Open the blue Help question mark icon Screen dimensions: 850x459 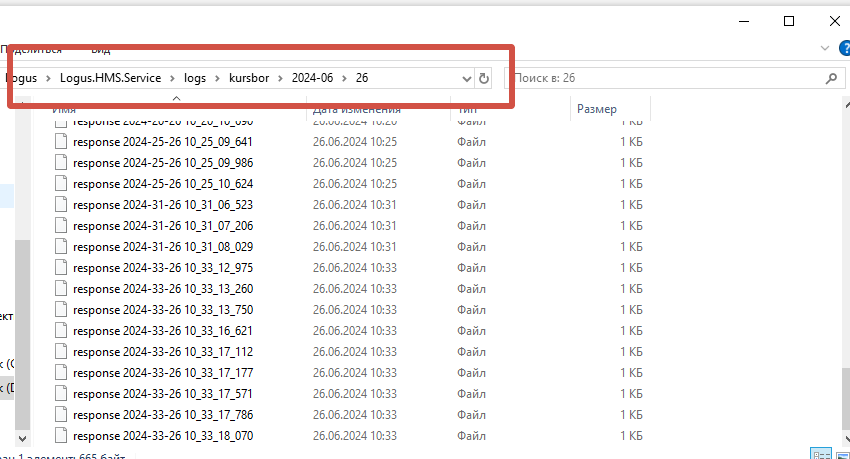842,48
